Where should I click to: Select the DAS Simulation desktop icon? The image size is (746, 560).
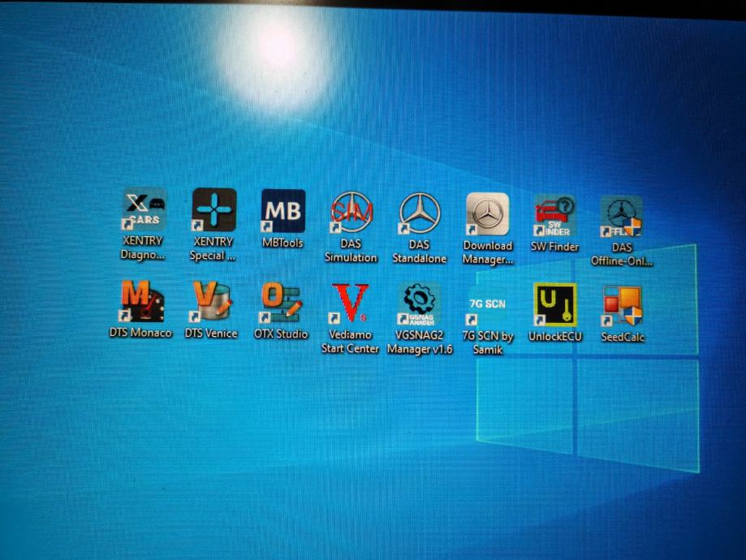(x=351, y=212)
